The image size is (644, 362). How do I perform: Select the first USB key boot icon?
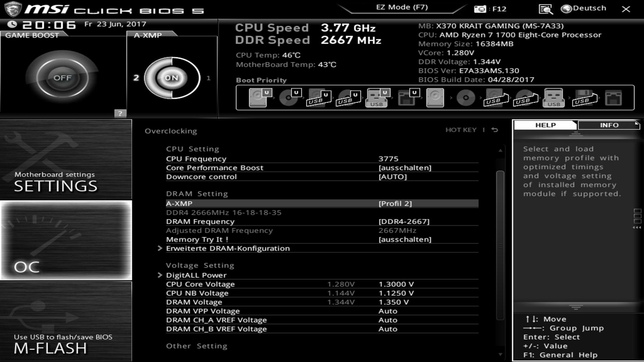click(376, 98)
